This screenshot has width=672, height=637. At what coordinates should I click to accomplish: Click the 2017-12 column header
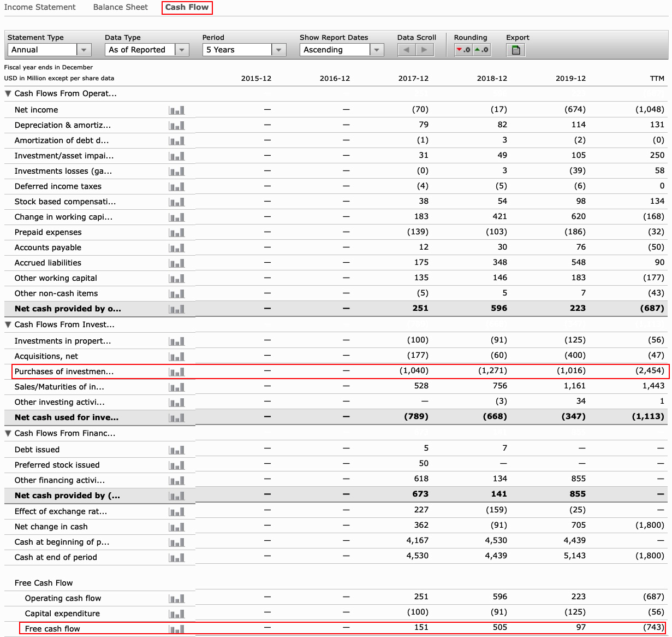coord(413,79)
